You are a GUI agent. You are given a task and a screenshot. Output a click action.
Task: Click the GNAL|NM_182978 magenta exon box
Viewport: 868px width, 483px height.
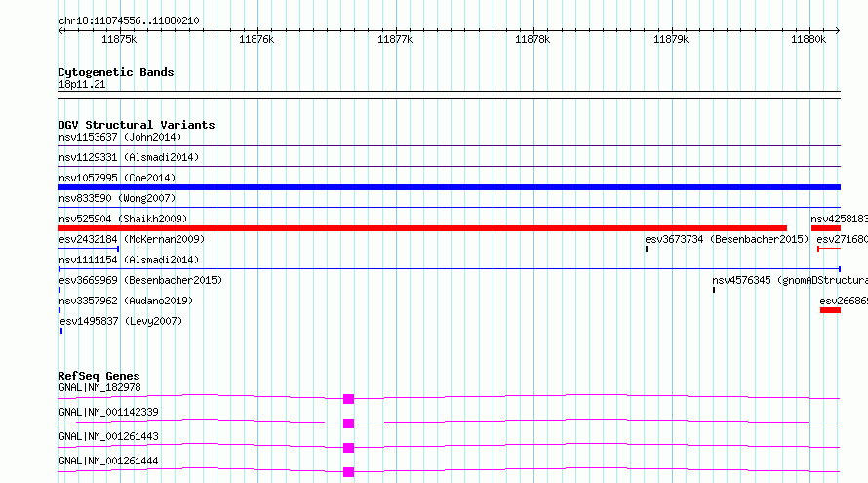(349, 399)
